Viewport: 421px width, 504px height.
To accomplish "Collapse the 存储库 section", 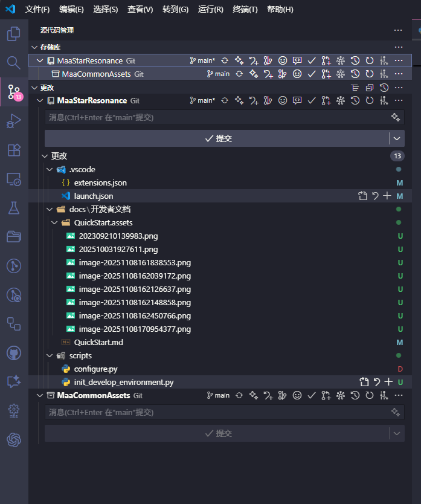I will click(x=34, y=47).
